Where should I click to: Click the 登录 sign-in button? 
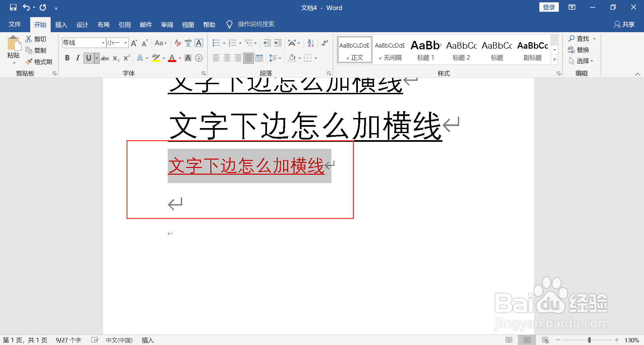[549, 7]
